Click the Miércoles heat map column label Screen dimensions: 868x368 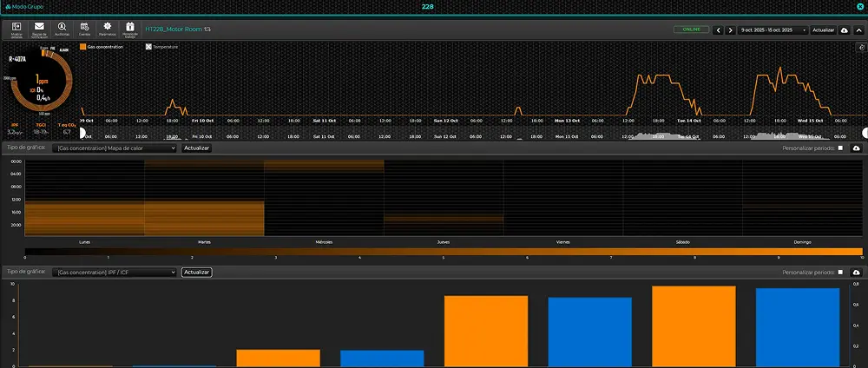coord(324,242)
